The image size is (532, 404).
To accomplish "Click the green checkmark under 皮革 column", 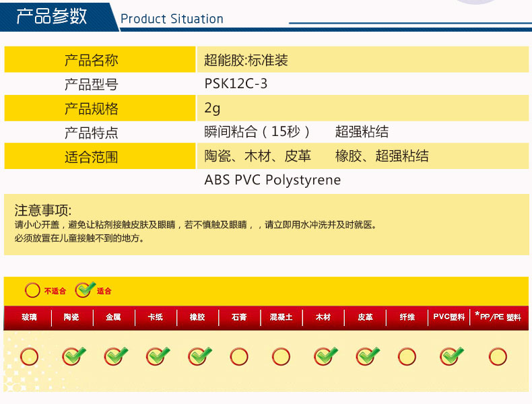I will (368, 356).
